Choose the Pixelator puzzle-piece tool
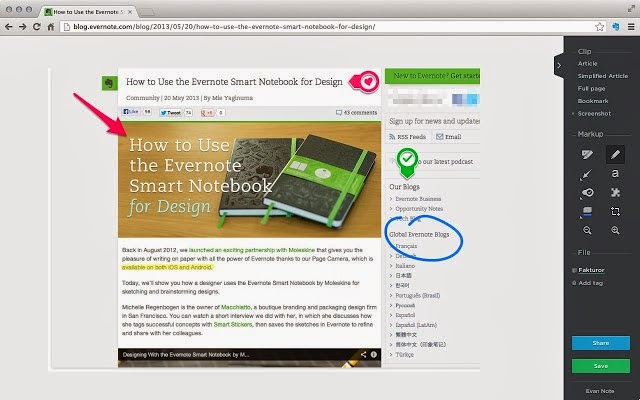 coord(616,192)
